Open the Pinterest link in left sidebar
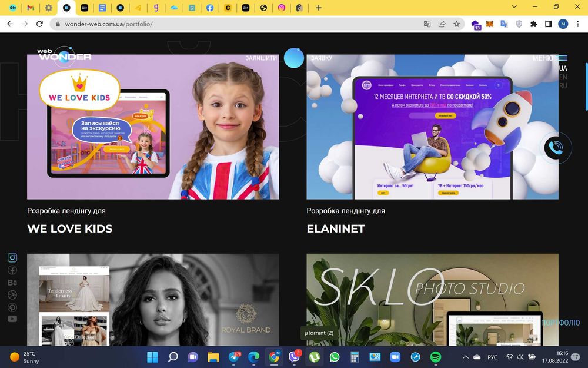The height and width of the screenshot is (368, 588). pyautogui.click(x=12, y=307)
